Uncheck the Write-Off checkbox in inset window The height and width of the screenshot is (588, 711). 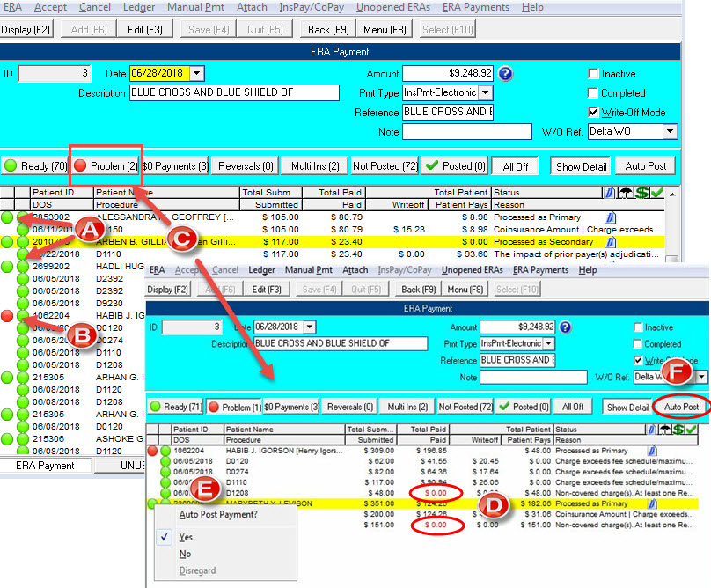pos(638,360)
